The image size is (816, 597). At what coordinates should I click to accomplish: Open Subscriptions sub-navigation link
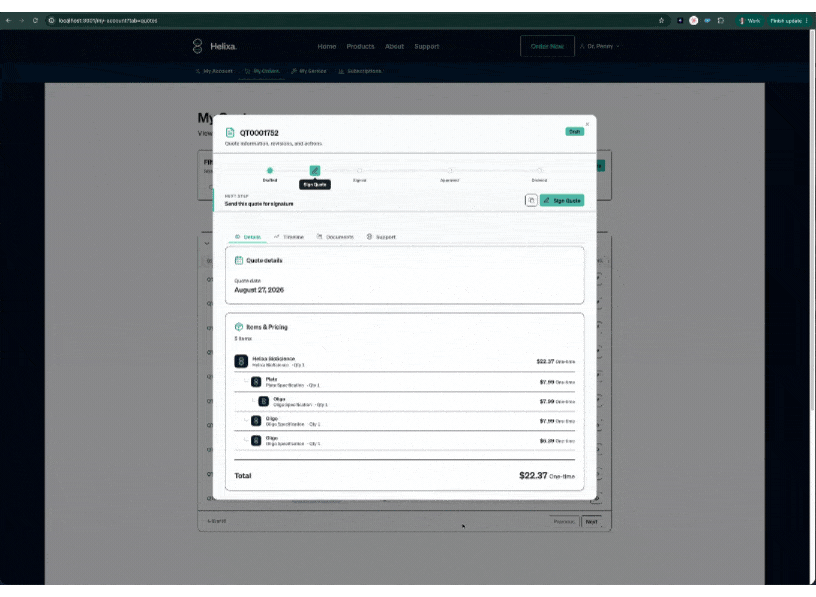[x=360, y=71]
